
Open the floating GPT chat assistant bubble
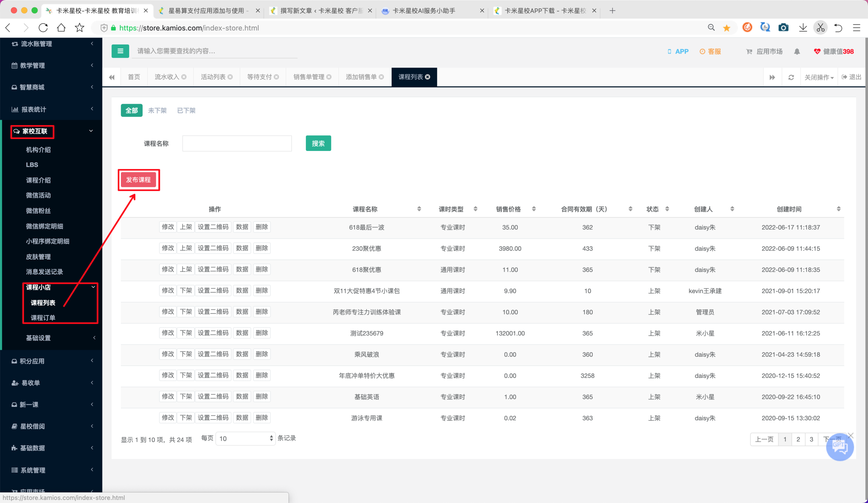[x=840, y=447]
